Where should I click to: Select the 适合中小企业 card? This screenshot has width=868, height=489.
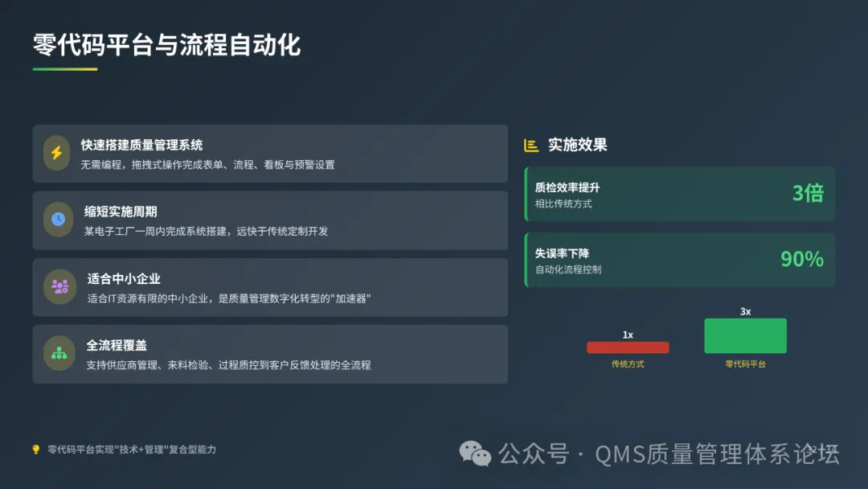270,287
